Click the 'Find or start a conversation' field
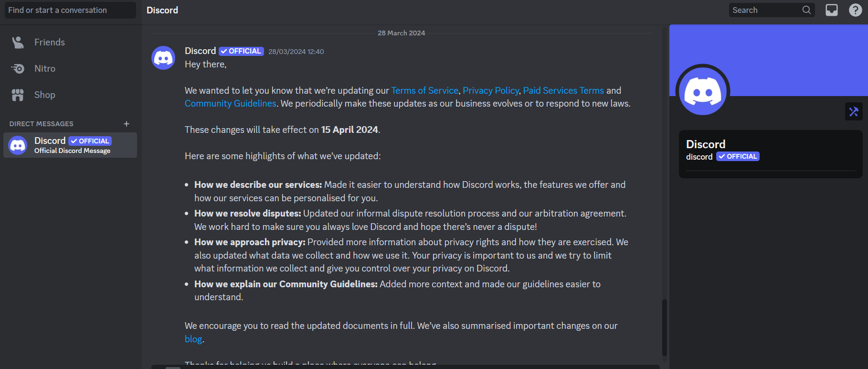The width and height of the screenshot is (868, 369). pyautogui.click(x=70, y=10)
